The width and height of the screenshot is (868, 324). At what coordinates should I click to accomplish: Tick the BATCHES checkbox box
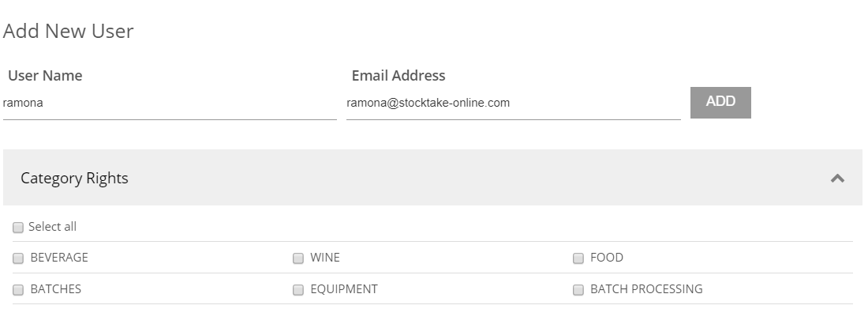point(18,290)
